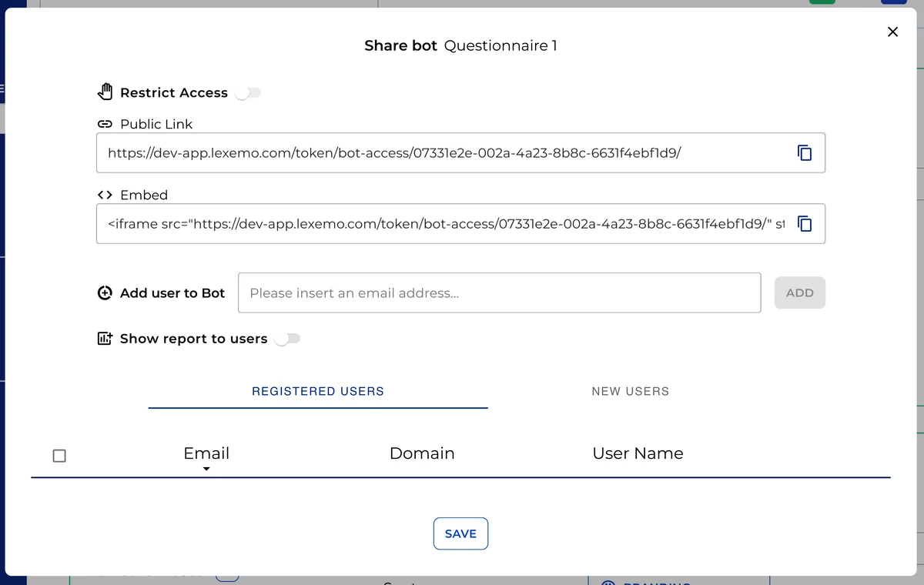Click the Restrict Access hand icon

[105, 92]
